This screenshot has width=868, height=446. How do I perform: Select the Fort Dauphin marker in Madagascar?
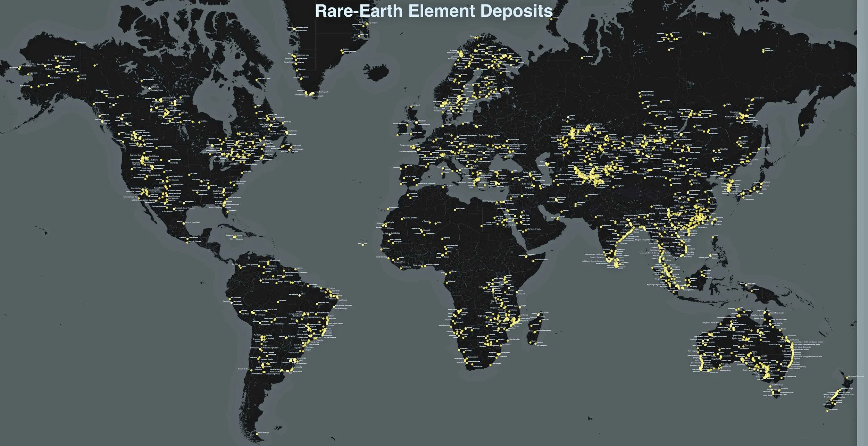coord(535,344)
